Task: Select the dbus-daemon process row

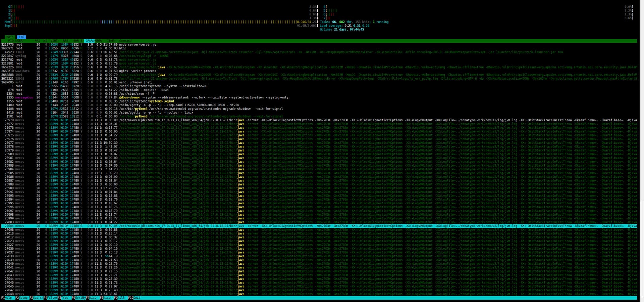Action: tap(319, 97)
